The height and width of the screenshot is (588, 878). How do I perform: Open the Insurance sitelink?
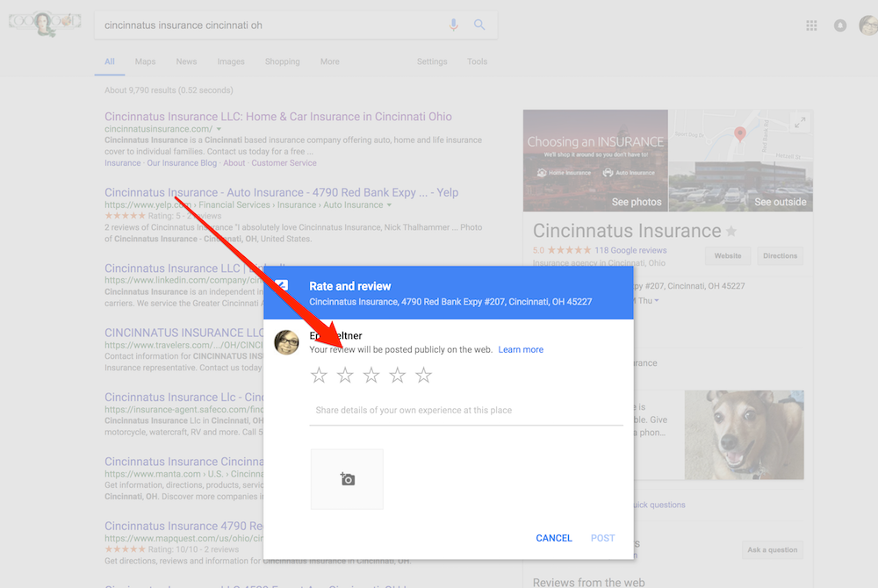coord(123,163)
